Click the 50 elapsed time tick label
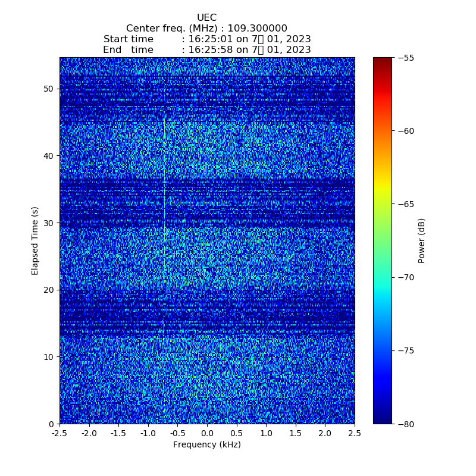This screenshot has height=476, width=476. click(x=48, y=89)
